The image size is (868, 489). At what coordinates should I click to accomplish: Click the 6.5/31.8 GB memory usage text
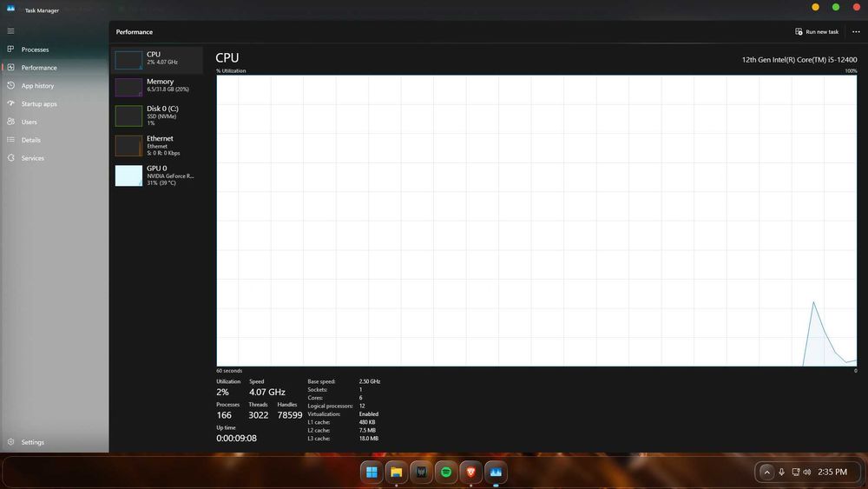(x=168, y=89)
